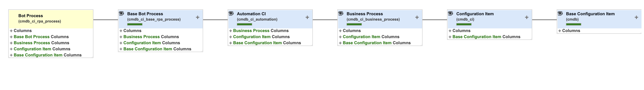Click the plus icon on Business Process header
This screenshot has height=90, width=644.
pyautogui.click(x=417, y=17)
